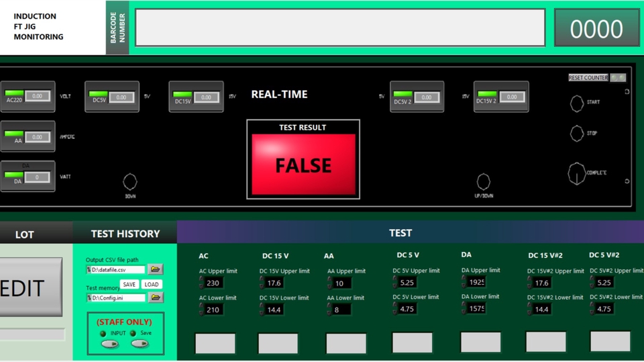The width and height of the screenshot is (644, 362).
Task: Browse for the Output CSV file path
Action: [155, 269]
